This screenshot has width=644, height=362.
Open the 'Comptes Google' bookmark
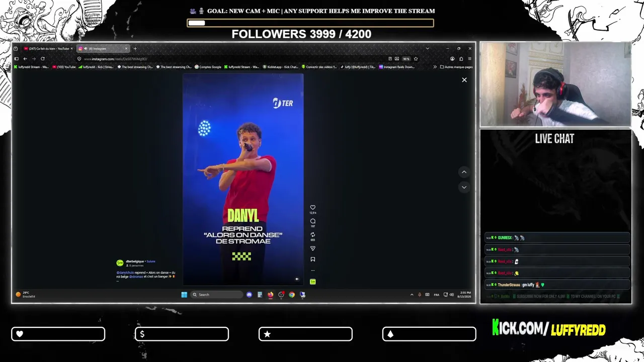pyautogui.click(x=208, y=67)
